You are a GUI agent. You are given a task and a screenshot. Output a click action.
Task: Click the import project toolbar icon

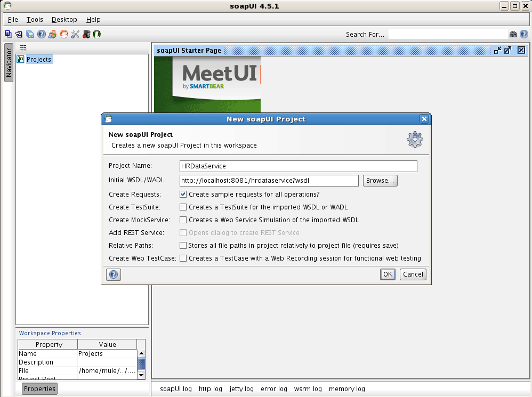click(x=19, y=34)
